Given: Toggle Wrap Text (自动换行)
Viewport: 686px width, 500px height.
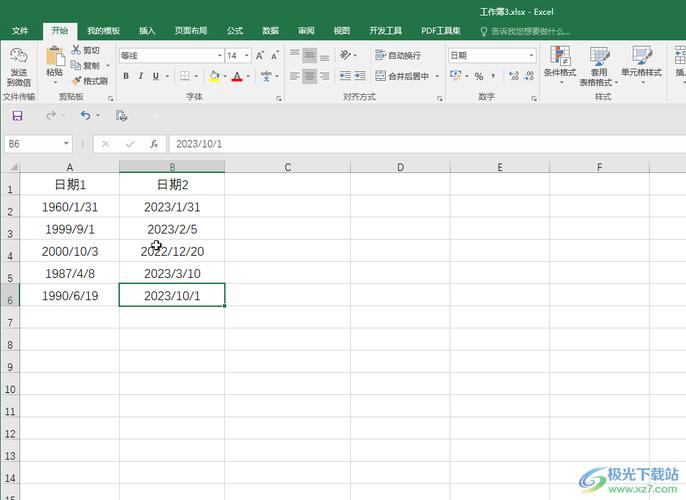Looking at the screenshot, I should 397,56.
